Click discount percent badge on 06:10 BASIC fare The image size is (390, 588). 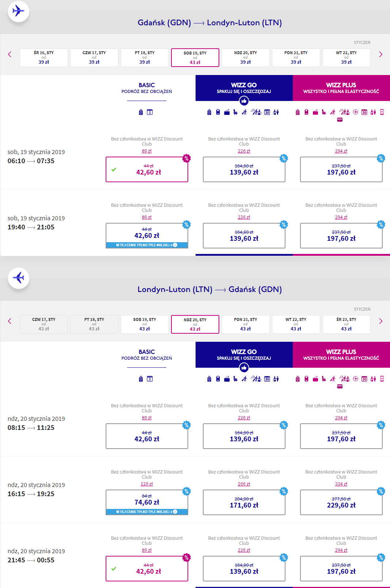tap(186, 158)
